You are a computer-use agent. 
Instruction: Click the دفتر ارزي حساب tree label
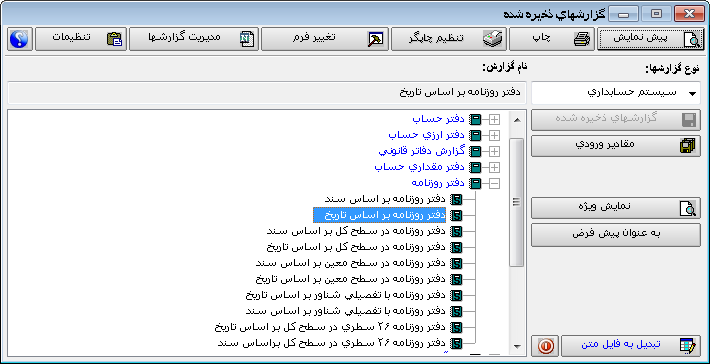point(427,135)
